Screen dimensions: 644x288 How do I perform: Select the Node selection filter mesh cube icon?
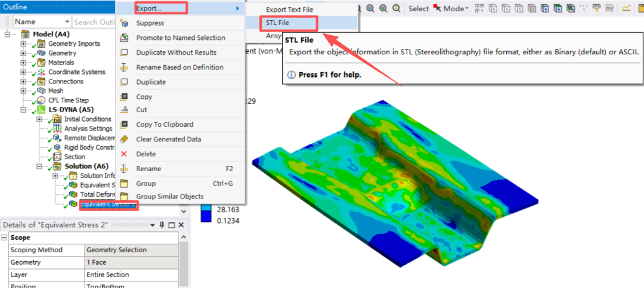pos(544,8)
